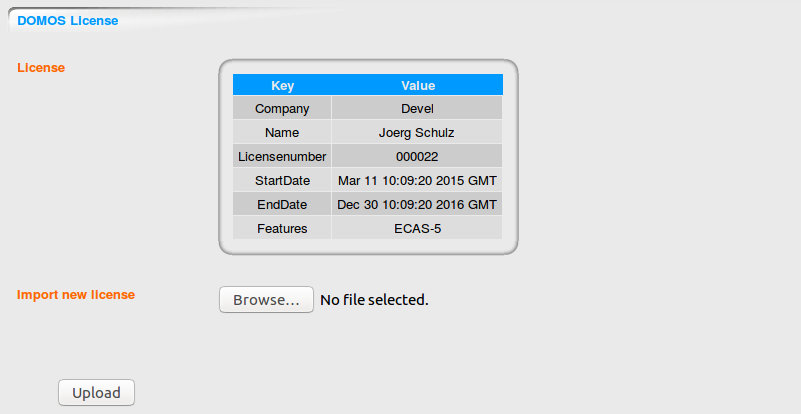Click the ECAS-5 features value
This screenshot has height=414, width=801.
(417, 229)
